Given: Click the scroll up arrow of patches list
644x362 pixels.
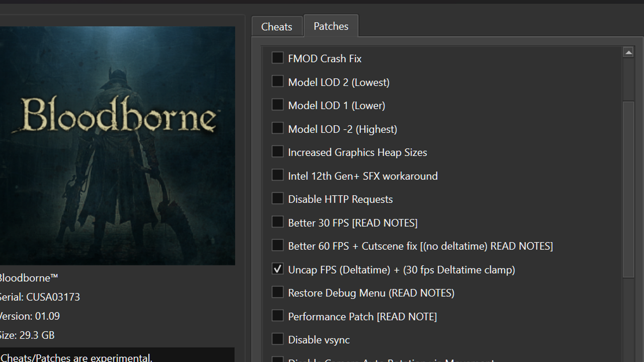Looking at the screenshot, I should point(628,52).
